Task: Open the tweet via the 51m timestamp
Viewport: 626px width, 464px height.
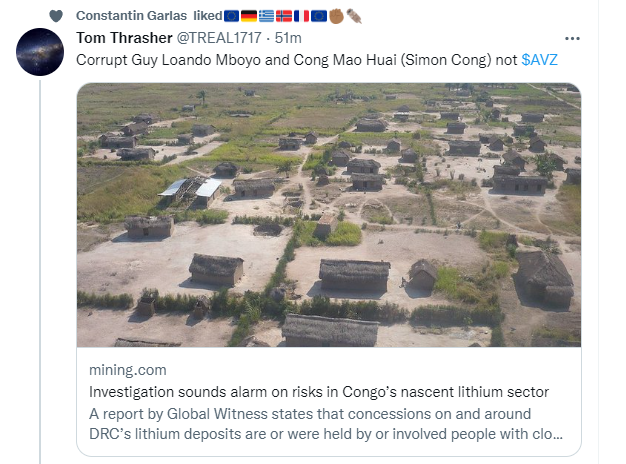Action: point(289,38)
